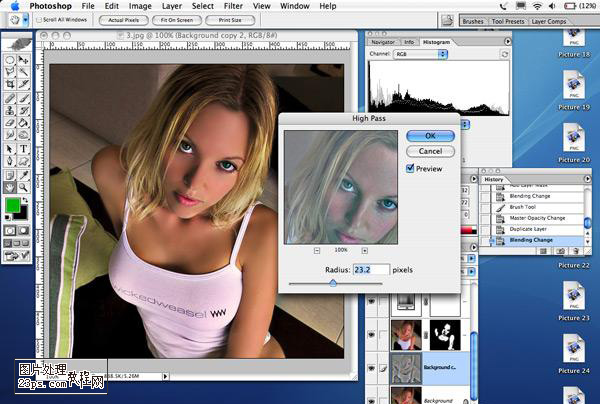Cancel the High Pass dialog
The width and height of the screenshot is (600, 404).
pyautogui.click(x=430, y=151)
